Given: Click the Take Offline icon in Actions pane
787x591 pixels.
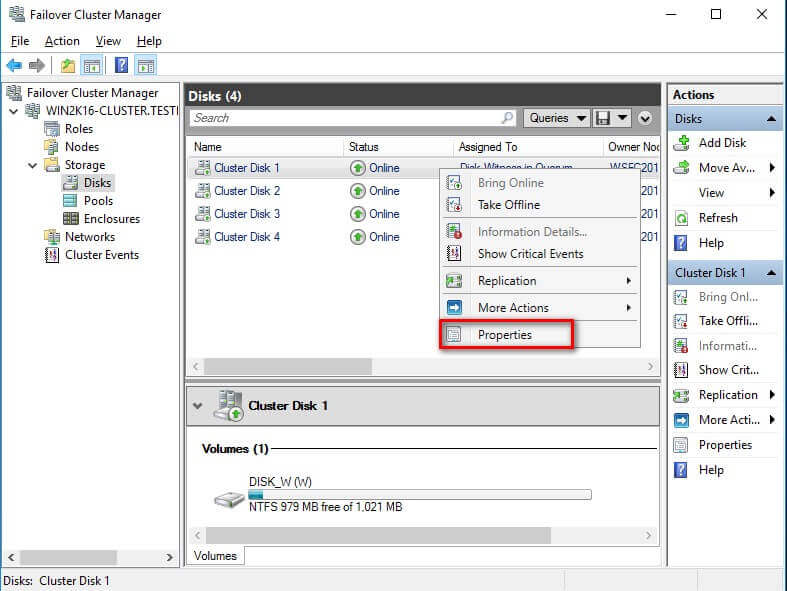Looking at the screenshot, I should [x=682, y=321].
